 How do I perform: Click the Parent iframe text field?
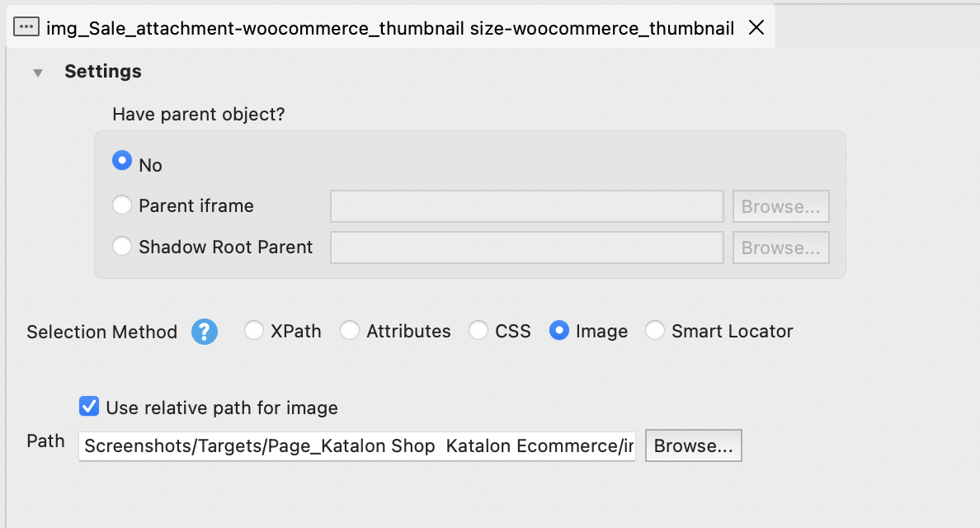526,206
